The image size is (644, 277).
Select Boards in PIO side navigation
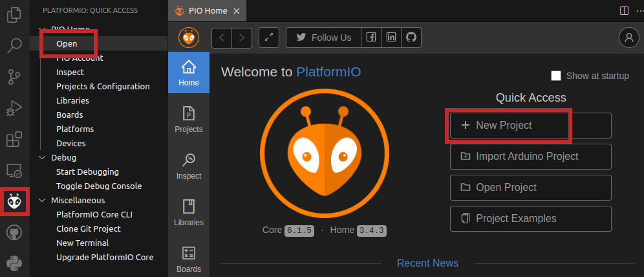pos(189,259)
